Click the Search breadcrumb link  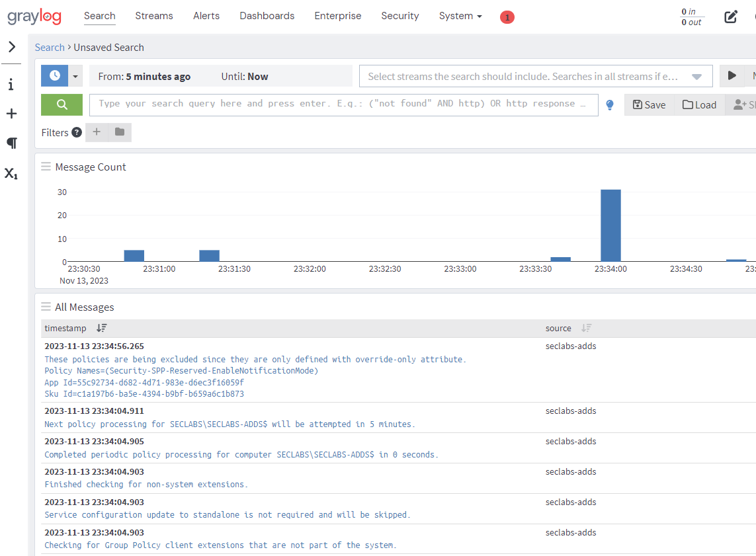[x=49, y=47]
